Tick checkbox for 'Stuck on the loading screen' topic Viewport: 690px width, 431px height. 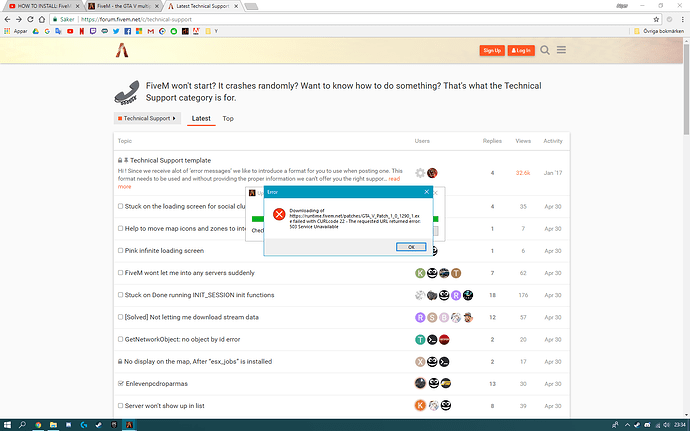121,206
